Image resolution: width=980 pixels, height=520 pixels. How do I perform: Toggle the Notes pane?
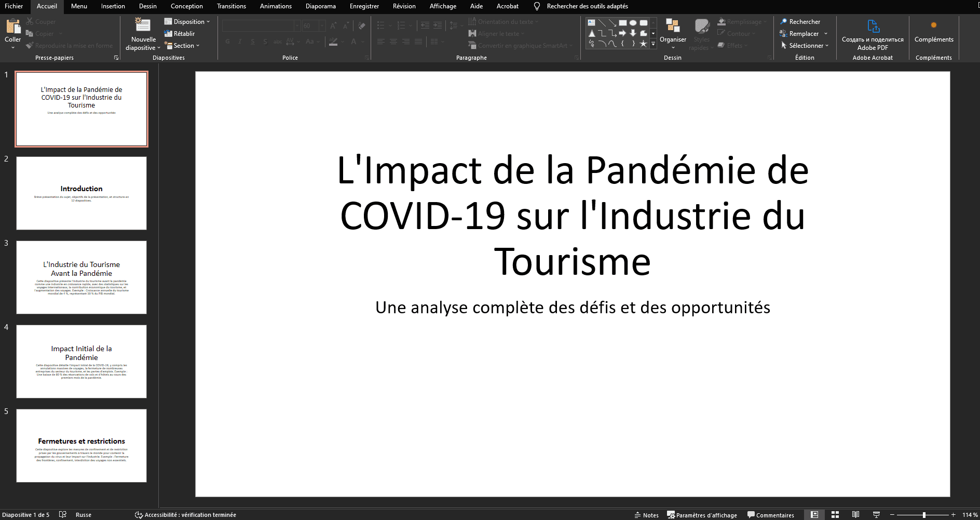[647, 515]
